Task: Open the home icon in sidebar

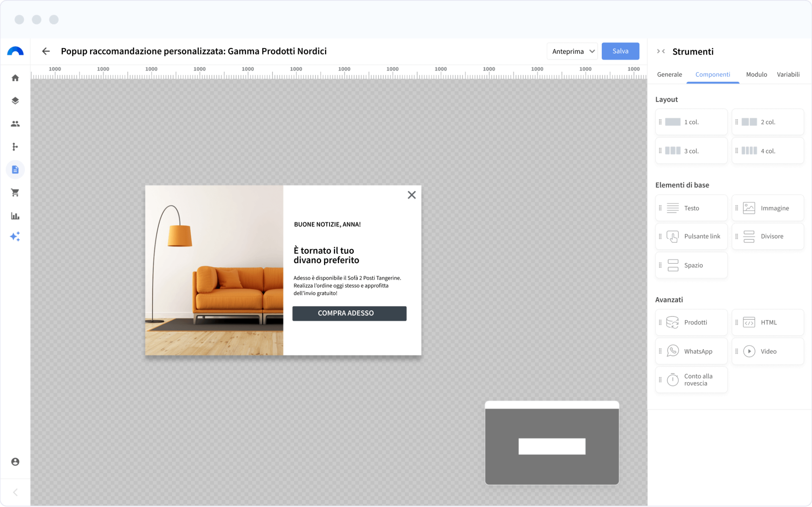Action: [15, 78]
